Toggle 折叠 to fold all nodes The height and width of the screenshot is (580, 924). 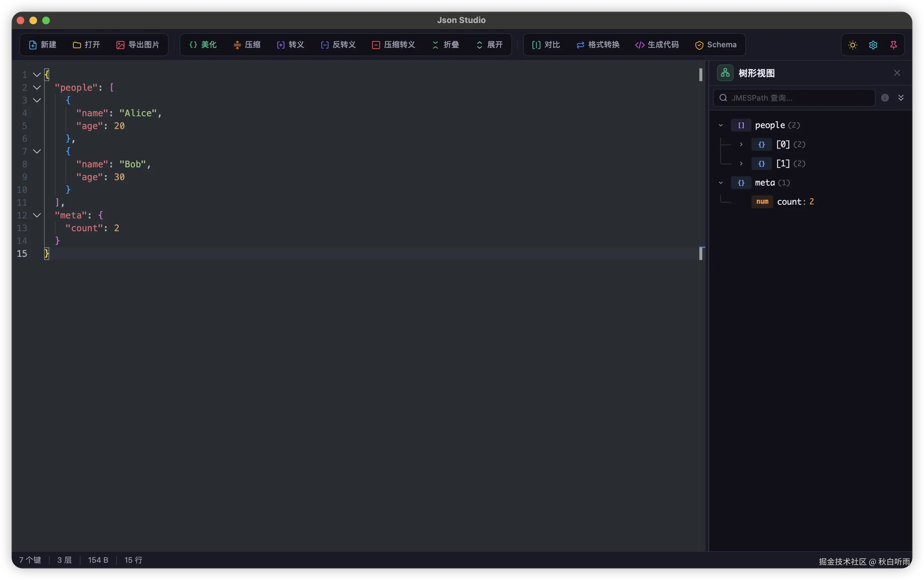click(445, 44)
